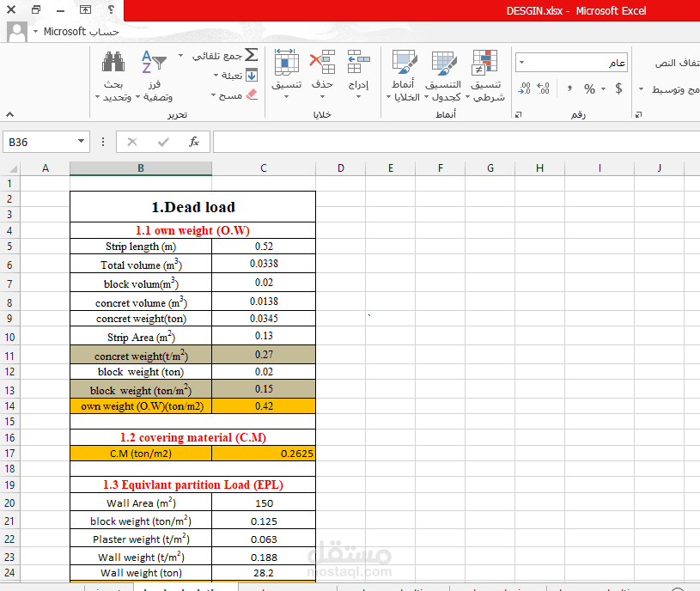700x591 pixels.
Task: Open Sort & Filter funnel icon
Action: 154,62
